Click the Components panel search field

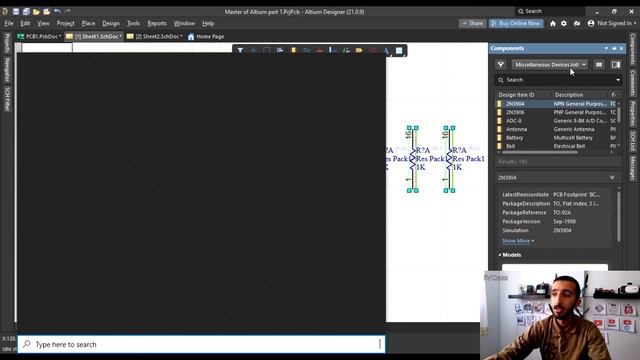(558, 80)
